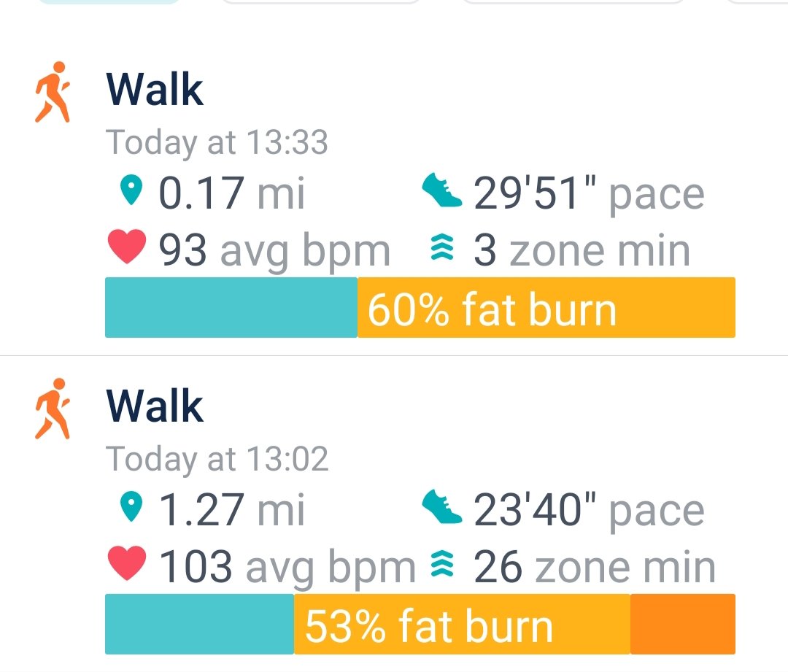Image resolution: width=788 pixels, height=672 pixels.
Task: Tap the orange walker icon for the 13:33 walk
Action: (x=53, y=92)
